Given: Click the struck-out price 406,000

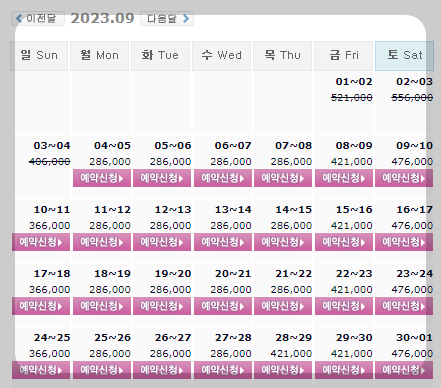Looking at the screenshot, I should click(50, 162).
